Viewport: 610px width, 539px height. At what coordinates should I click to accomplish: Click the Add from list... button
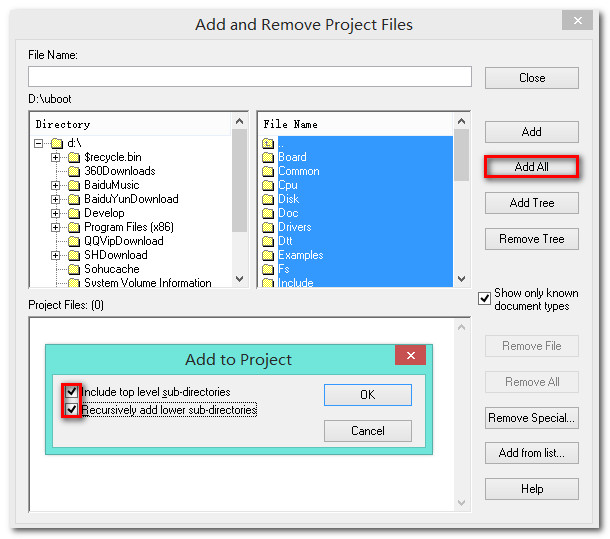point(531,453)
